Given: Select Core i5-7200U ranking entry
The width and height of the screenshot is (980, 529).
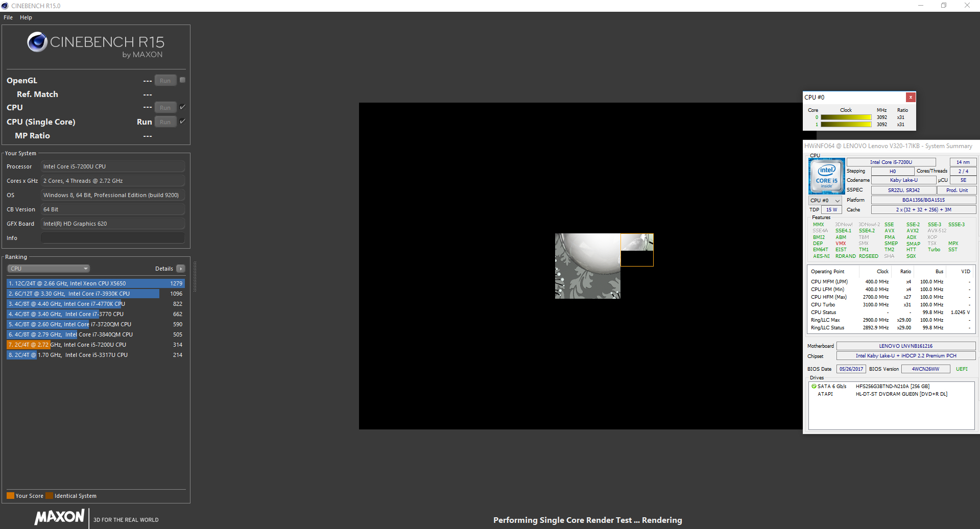Looking at the screenshot, I should click(x=95, y=345).
